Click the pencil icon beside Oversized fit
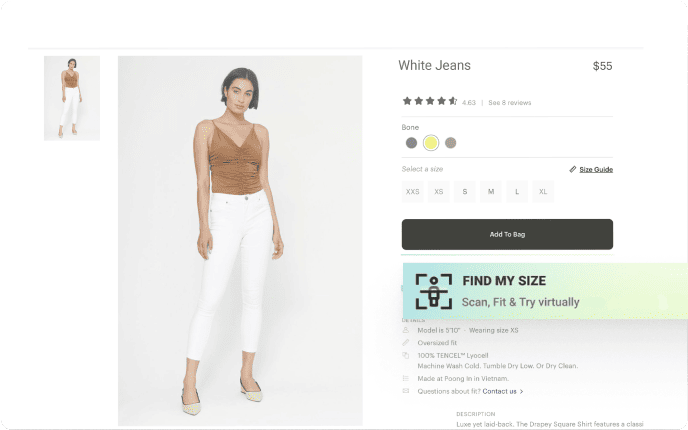 [405, 342]
